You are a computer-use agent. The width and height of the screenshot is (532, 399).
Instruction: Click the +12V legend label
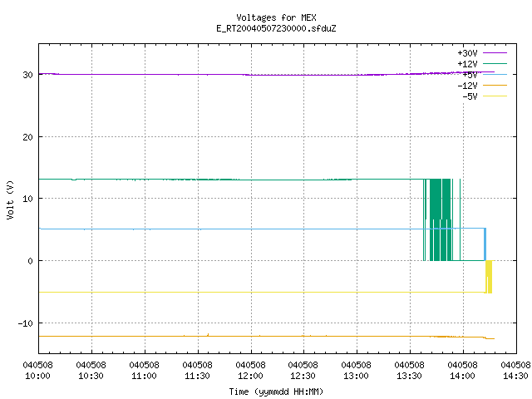[x=467, y=64]
